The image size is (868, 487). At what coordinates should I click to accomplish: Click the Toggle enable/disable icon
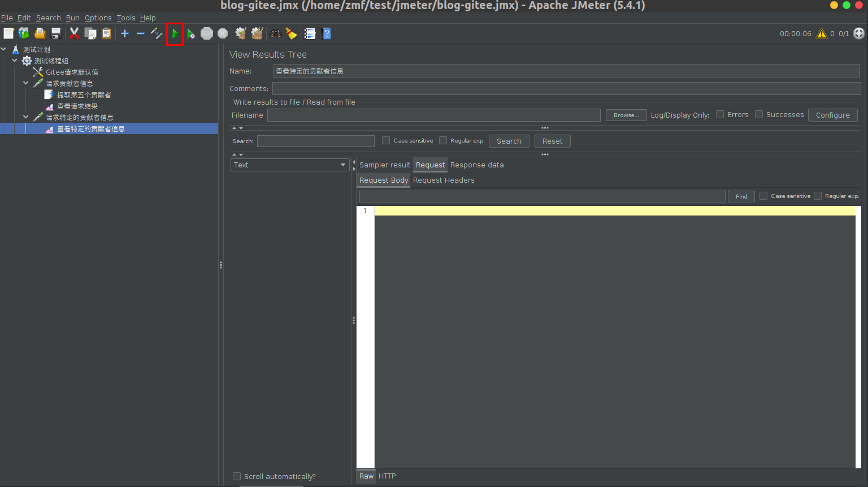pos(157,33)
